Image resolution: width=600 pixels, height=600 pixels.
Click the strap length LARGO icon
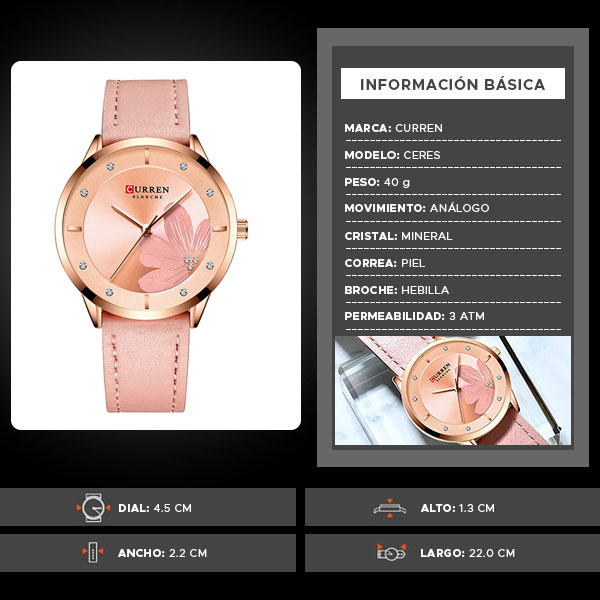tap(391, 553)
